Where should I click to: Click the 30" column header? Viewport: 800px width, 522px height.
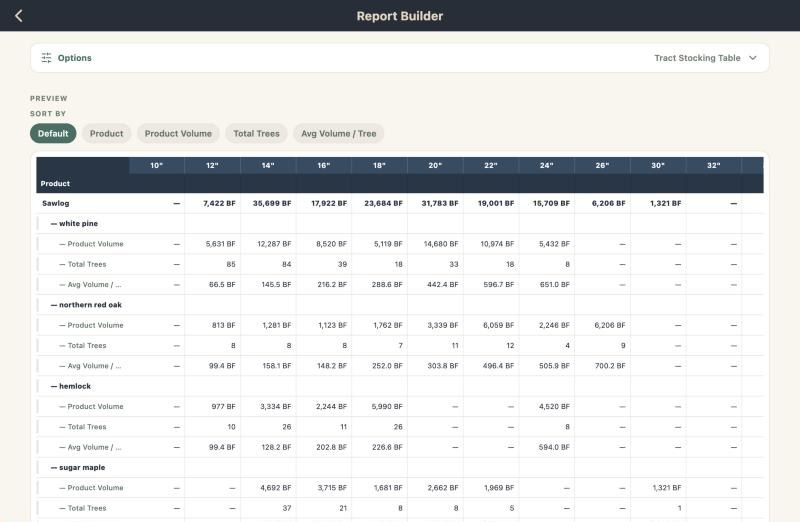coord(658,165)
